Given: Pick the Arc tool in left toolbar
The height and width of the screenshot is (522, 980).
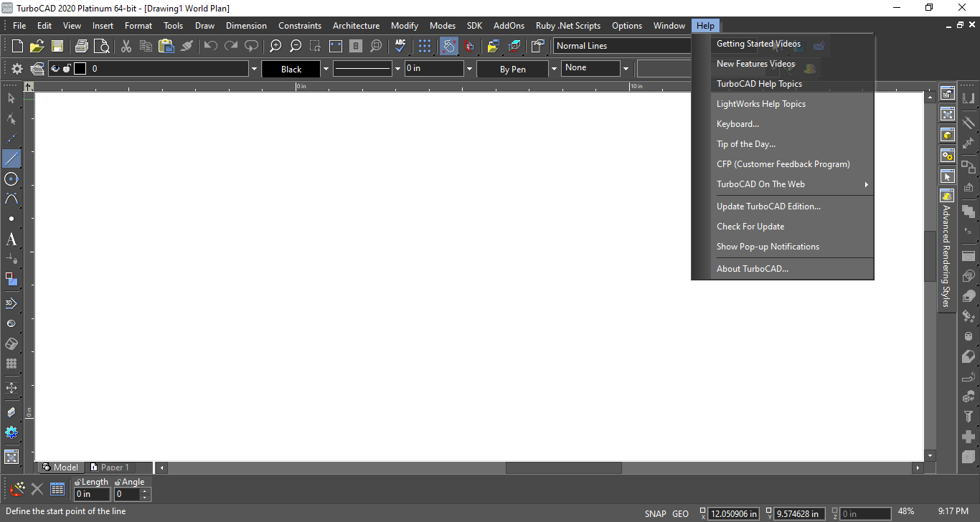Looking at the screenshot, I should 11,199.
